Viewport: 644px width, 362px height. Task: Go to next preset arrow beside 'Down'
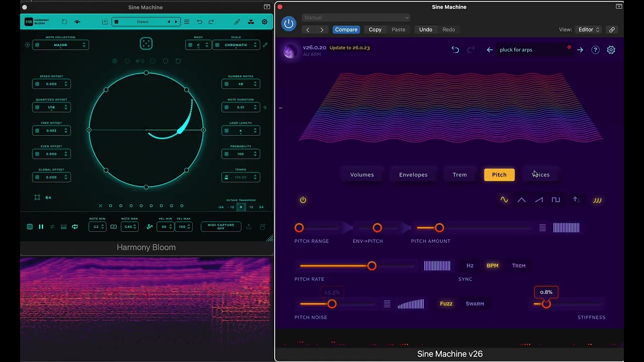click(176, 22)
